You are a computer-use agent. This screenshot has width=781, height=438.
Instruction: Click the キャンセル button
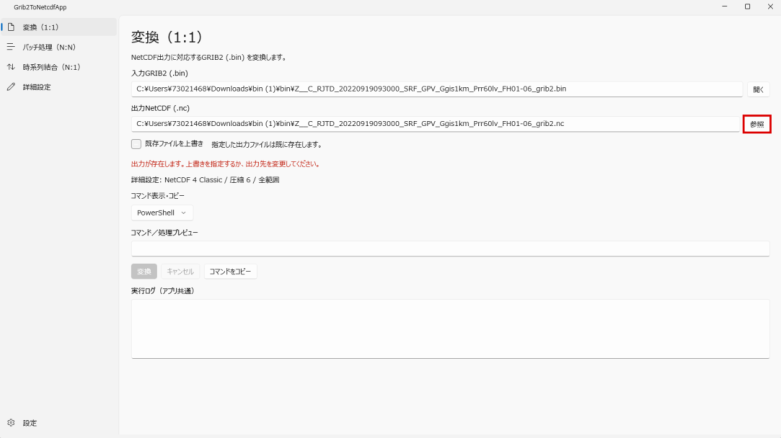tap(180, 272)
